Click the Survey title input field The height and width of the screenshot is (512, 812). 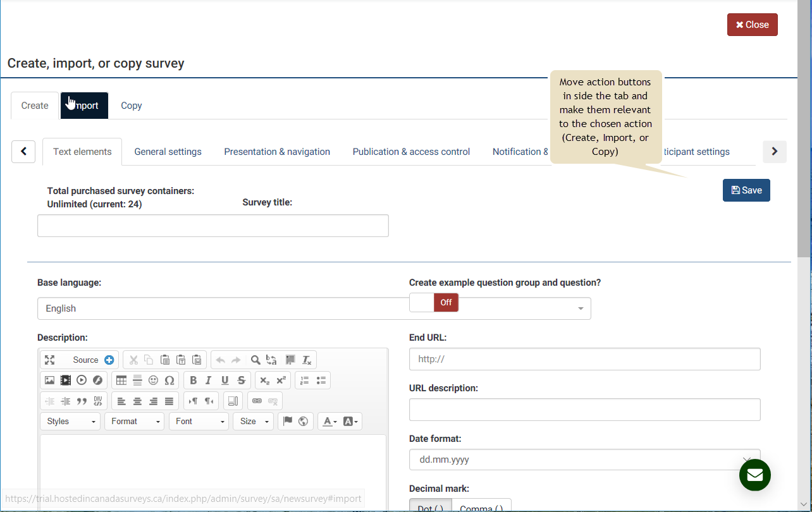point(212,226)
